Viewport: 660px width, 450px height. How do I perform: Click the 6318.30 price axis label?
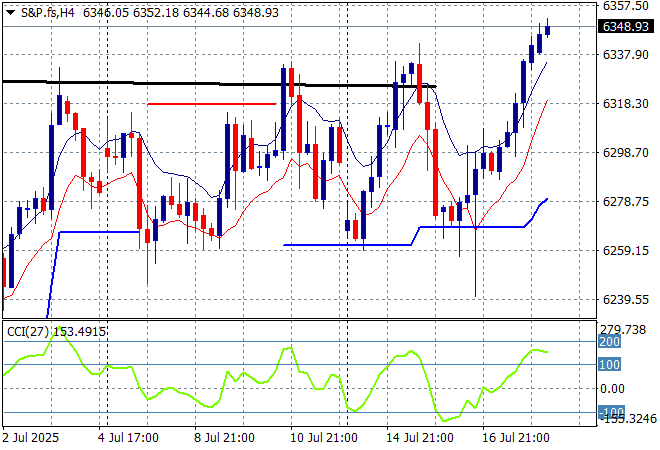point(628,104)
